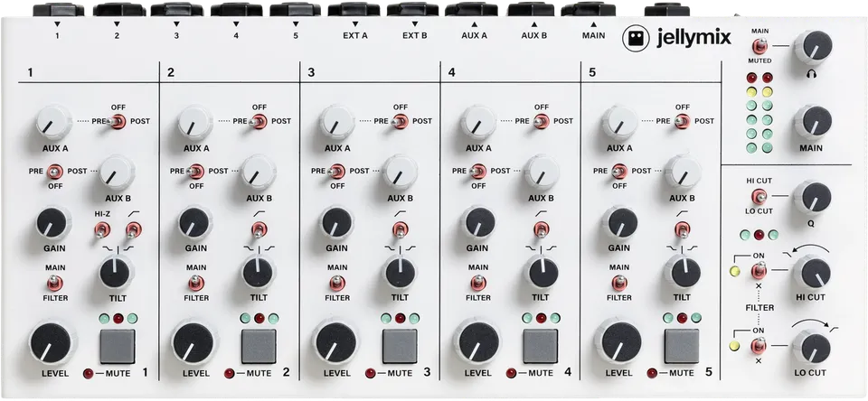
Task: Flip channel 4 tilt shape switch above TILT
Action: [x=541, y=229]
